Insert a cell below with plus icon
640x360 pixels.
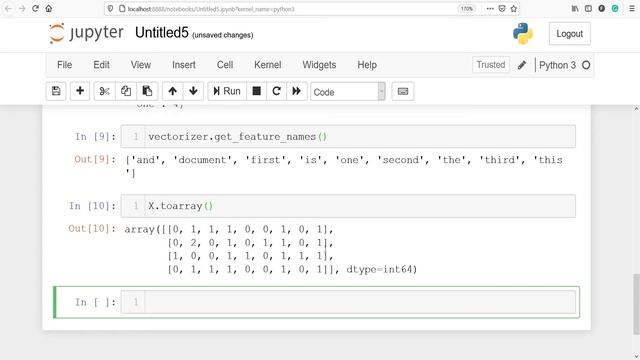80,91
